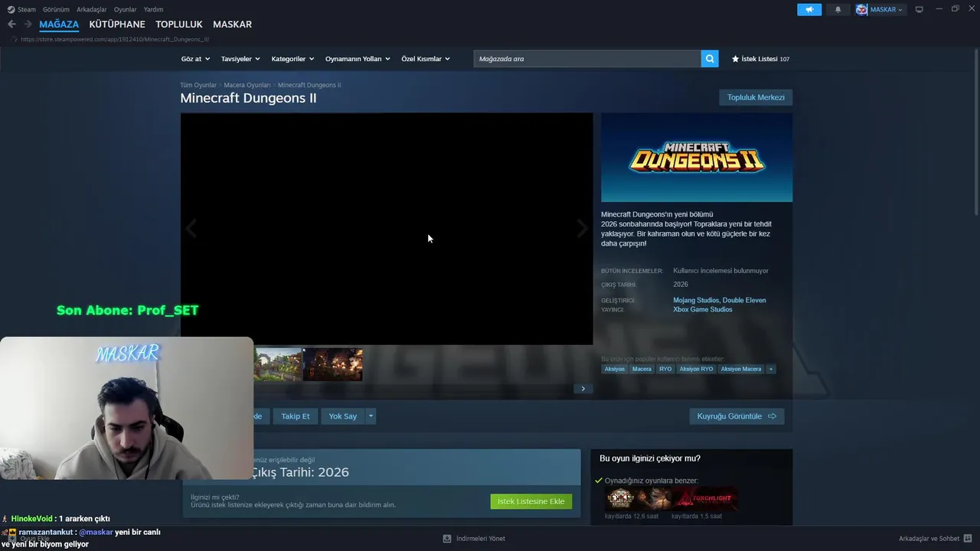This screenshot has height=551, width=980.
Task: Open Mojang Studios developer link
Action: (696, 300)
